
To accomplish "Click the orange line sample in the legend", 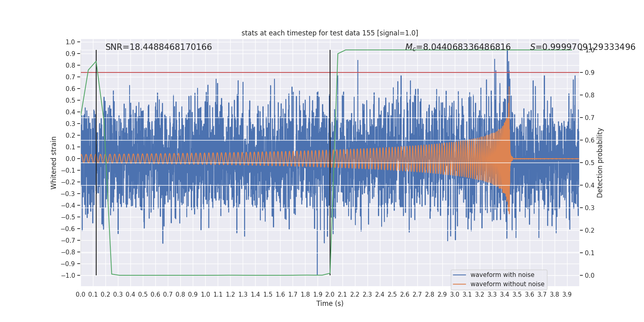I will [459, 284].
